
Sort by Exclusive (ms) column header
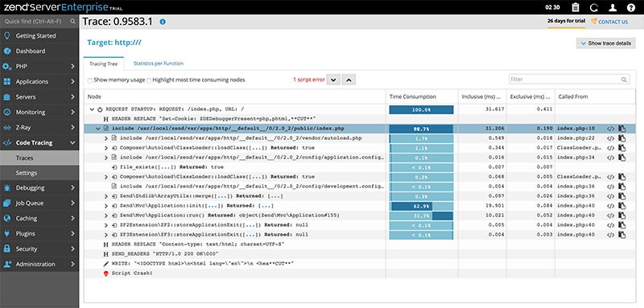530,97
